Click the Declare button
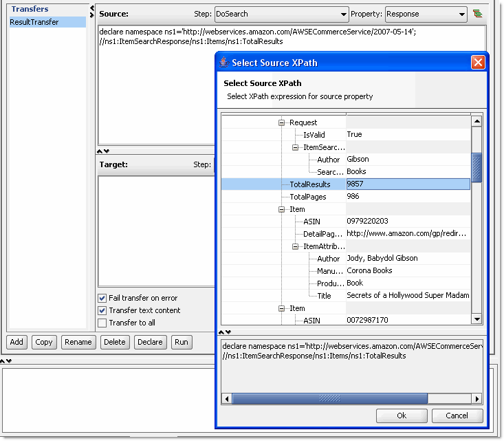Image resolution: width=504 pixels, height=441 pixels. click(150, 342)
